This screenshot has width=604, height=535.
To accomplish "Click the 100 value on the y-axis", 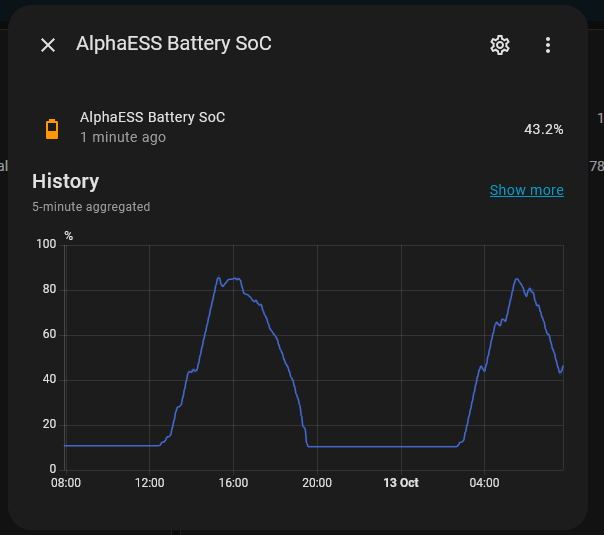I will [46, 244].
